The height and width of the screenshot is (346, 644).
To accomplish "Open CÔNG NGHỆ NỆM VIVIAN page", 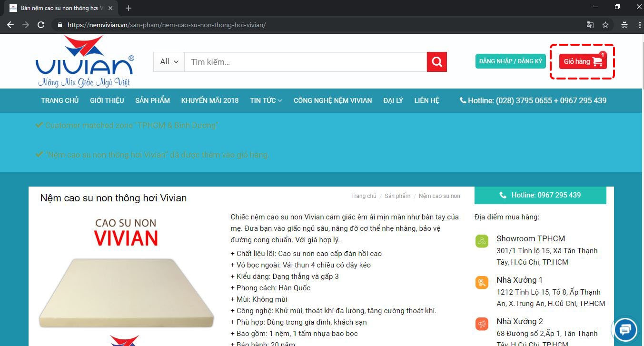I will 333,100.
